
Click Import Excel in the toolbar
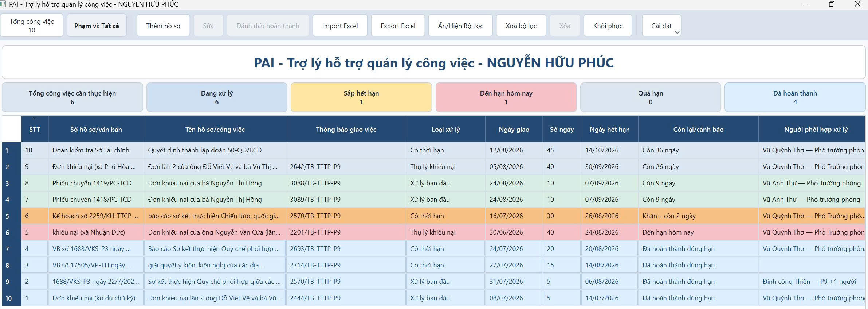tap(340, 26)
